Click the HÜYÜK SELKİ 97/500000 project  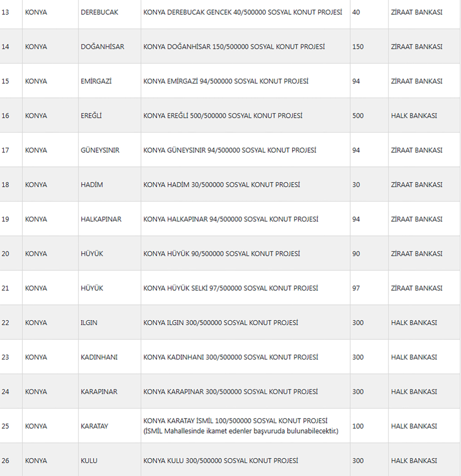[230, 288]
